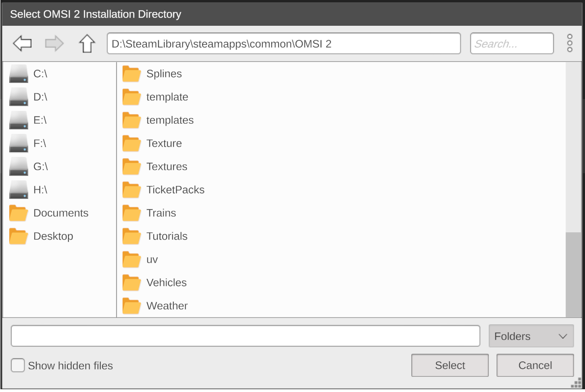This screenshot has height=392, width=585.
Task: Click the F:\ drive label
Action: click(40, 143)
